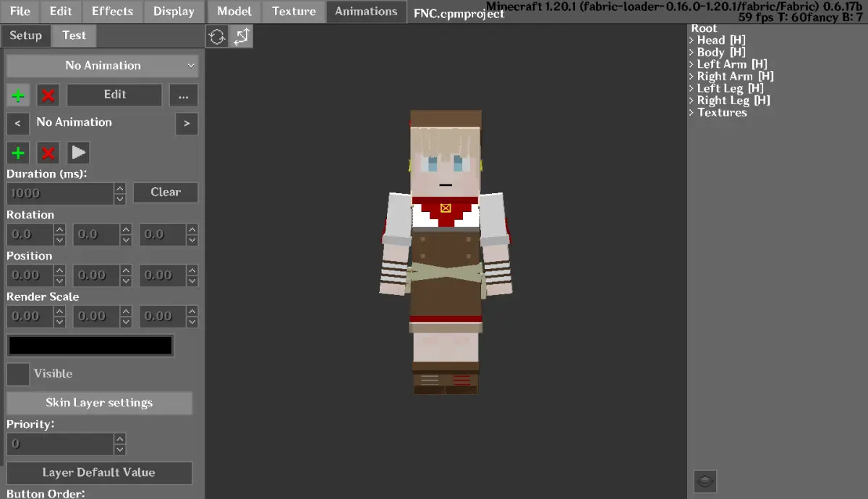Open the three-dots more options button
This screenshot has width=868, height=499.
pos(184,95)
